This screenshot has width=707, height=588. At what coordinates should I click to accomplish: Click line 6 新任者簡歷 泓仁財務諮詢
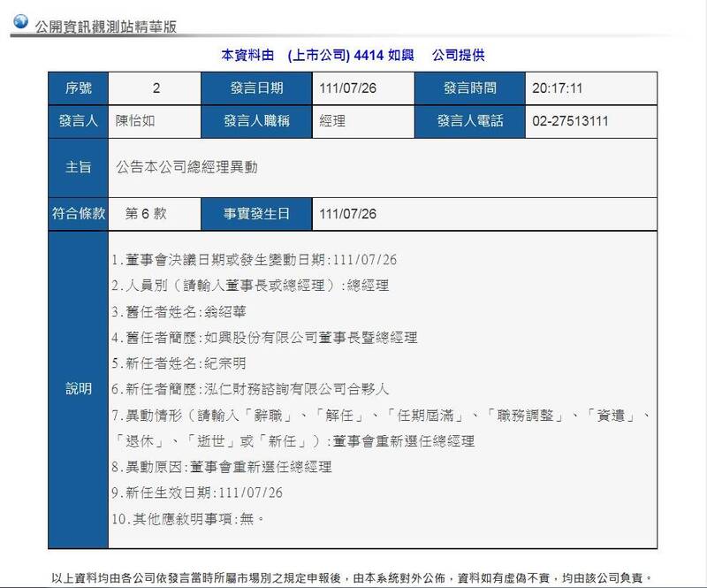click(250, 389)
